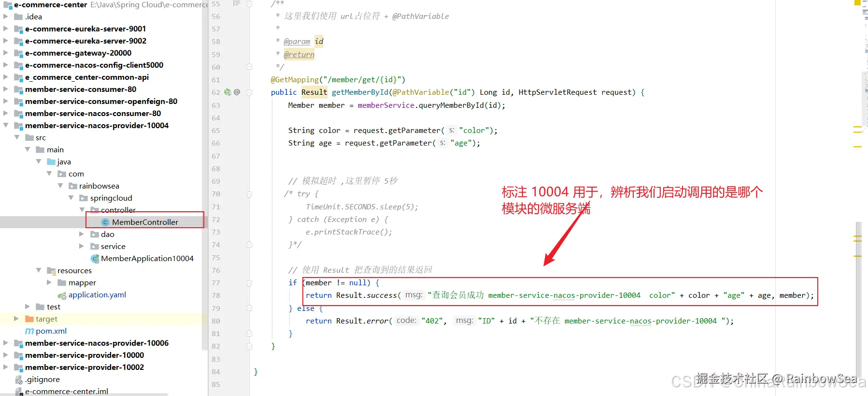Click e-commerce-eureka-server-9002 module folder icon

(x=18, y=41)
